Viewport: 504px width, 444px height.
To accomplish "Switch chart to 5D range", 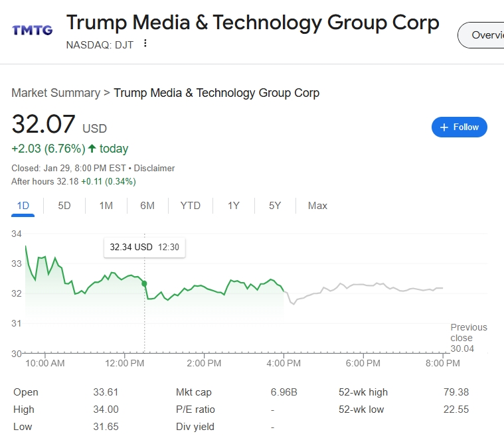I will point(64,206).
